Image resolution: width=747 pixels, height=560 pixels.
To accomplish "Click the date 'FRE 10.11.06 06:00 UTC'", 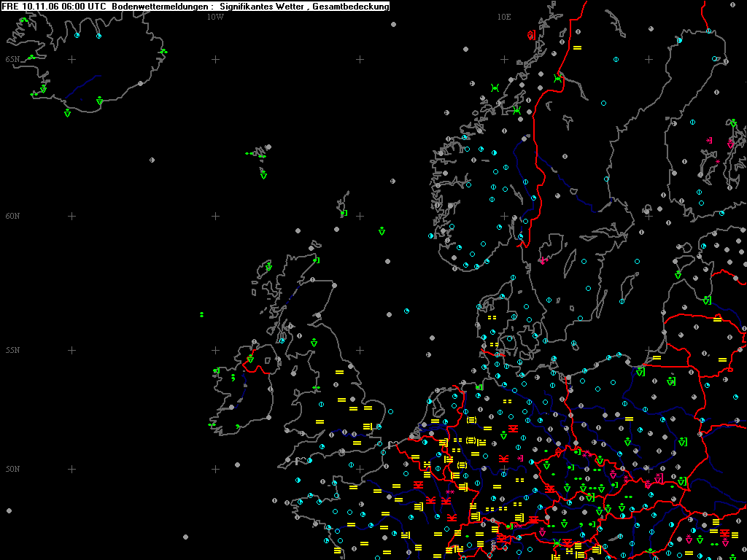I will [x=54, y=6].
